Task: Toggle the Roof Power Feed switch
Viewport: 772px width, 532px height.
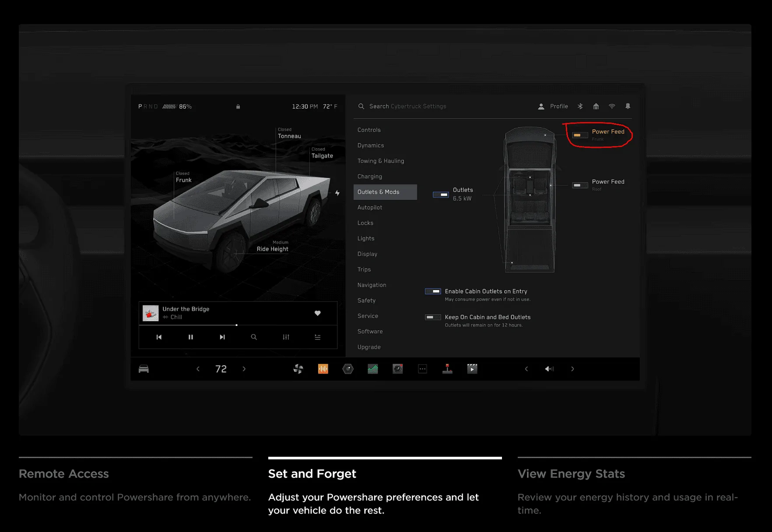Action: coord(580,185)
